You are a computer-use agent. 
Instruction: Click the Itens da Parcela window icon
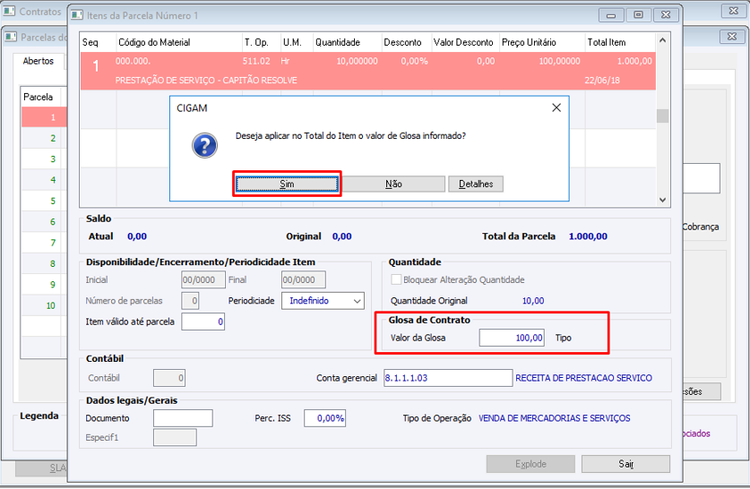pyautogui.click(x=77, y=15)
